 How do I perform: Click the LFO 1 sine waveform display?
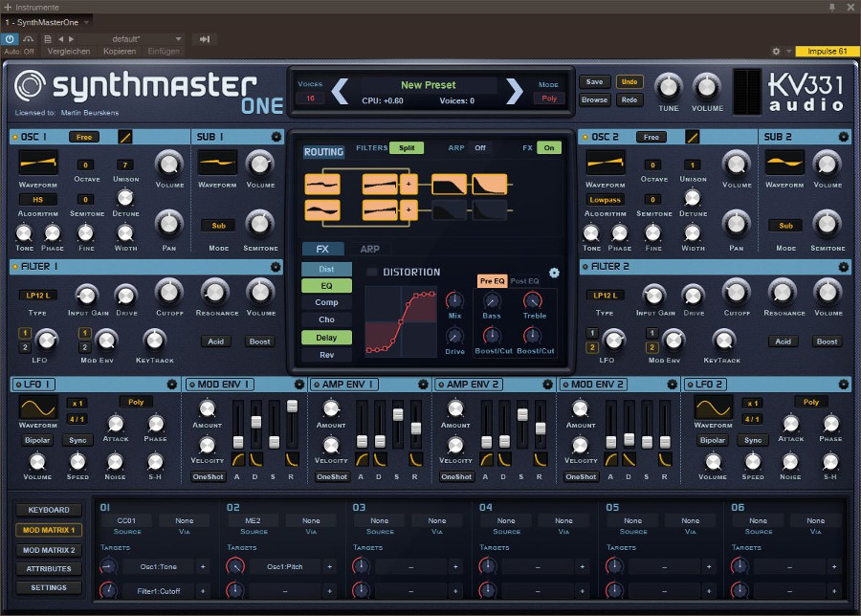(38, 407)
